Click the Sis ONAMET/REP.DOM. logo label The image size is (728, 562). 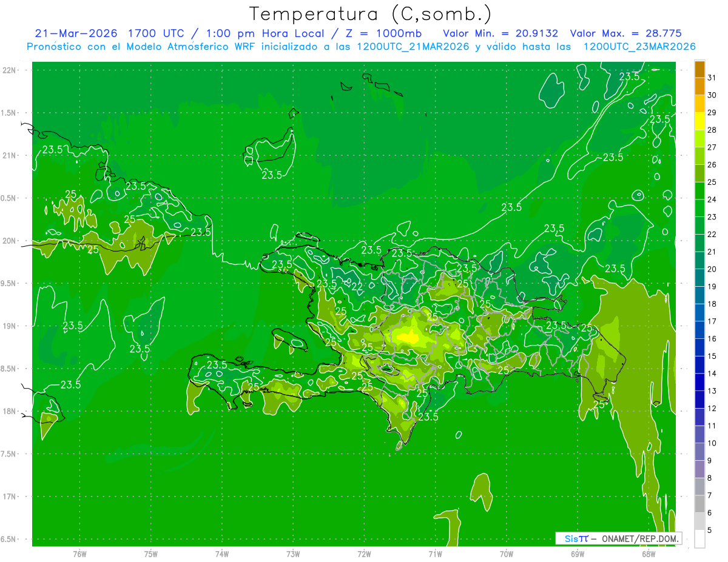(x=619, y=538)
